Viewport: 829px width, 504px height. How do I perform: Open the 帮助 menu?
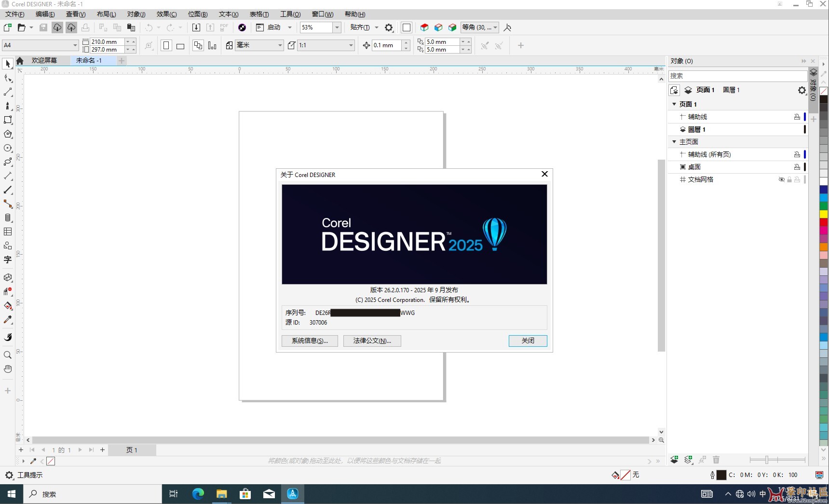pos(355,14)
